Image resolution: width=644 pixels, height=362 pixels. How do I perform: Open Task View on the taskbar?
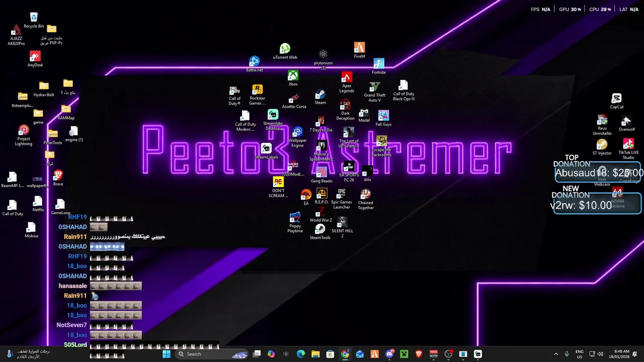257,354
